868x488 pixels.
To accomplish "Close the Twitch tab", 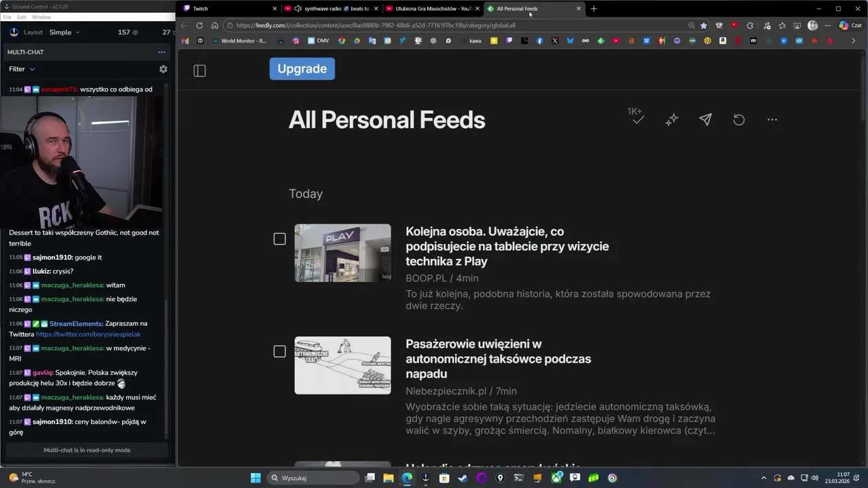I will [x=275, y=9].
